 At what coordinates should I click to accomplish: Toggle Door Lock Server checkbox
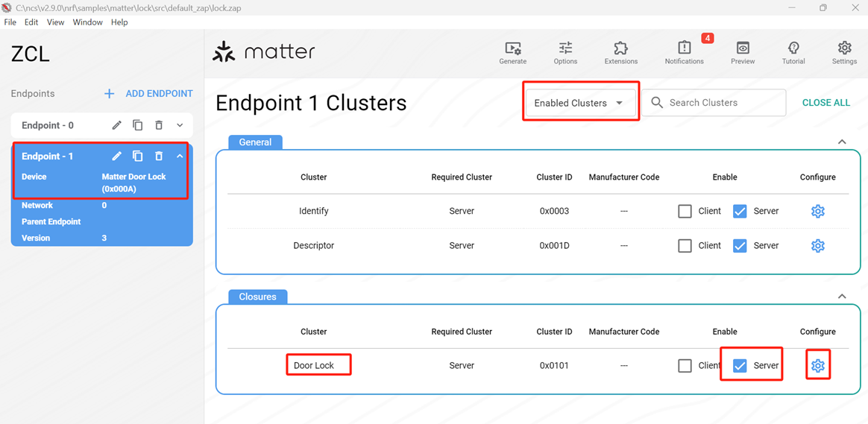740,365
